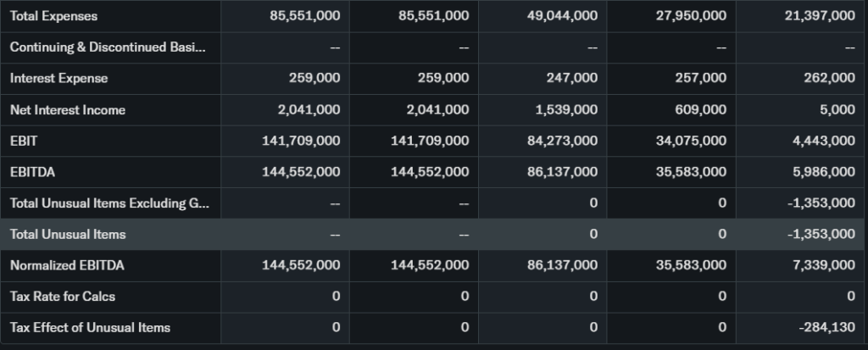This screenshot has width=868, height=350.
Task: Click the Total Expenses row label
Action: pos(53,16)
